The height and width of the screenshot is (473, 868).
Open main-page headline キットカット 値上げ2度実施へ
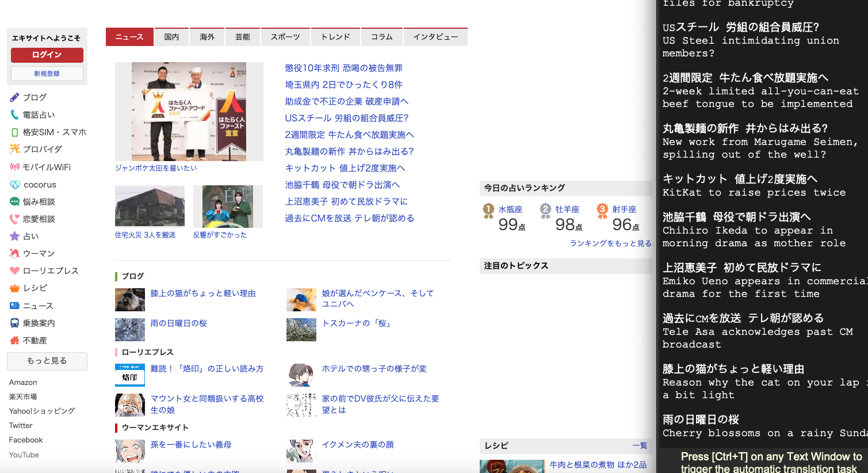click(x=345, y=168)
